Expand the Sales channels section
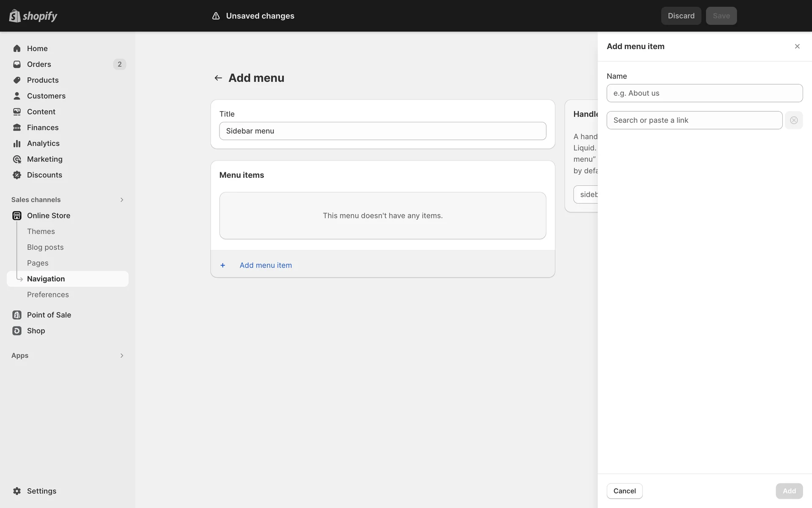The height and width of the screenshot is (508, 812). click(x=121, y=200)
